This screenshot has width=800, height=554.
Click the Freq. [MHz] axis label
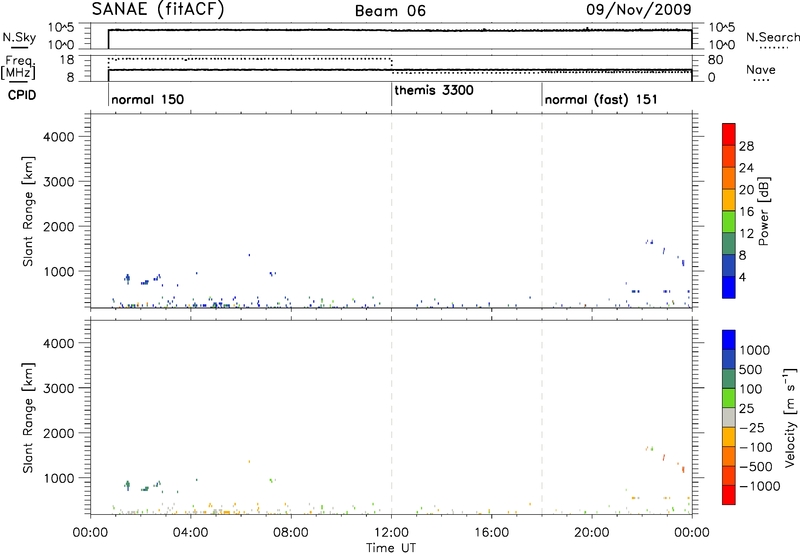pos(19,67)
